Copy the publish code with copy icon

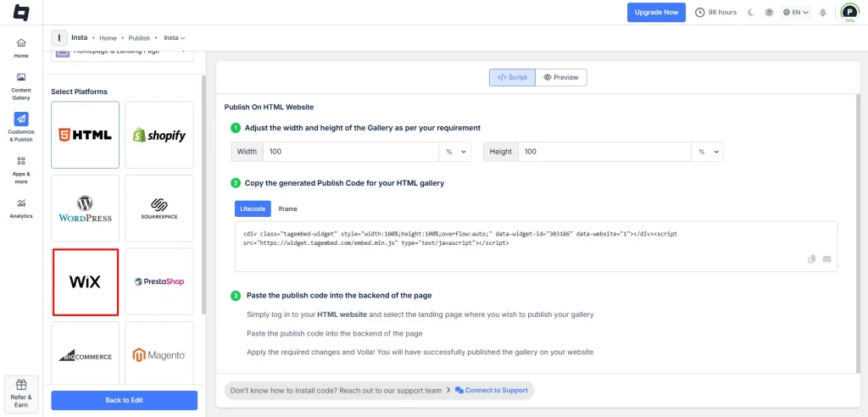(812, 259)
